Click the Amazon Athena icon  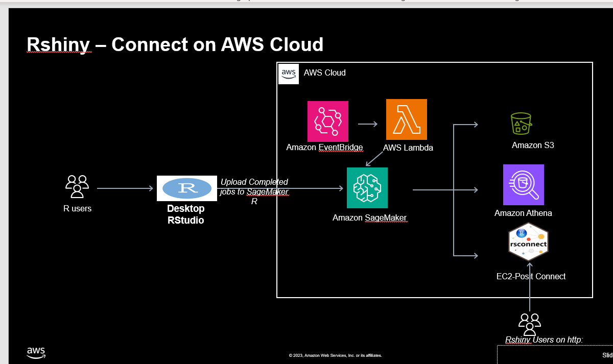point(524,185)
